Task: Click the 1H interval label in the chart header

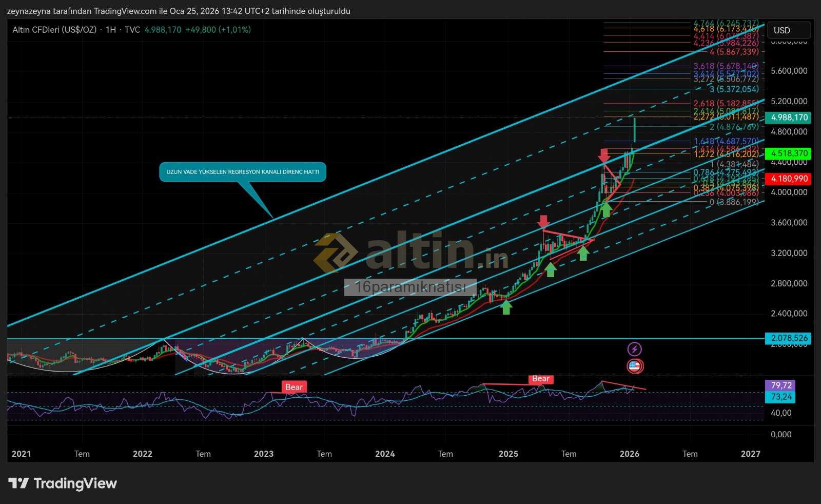Action: tap(110, 30)
